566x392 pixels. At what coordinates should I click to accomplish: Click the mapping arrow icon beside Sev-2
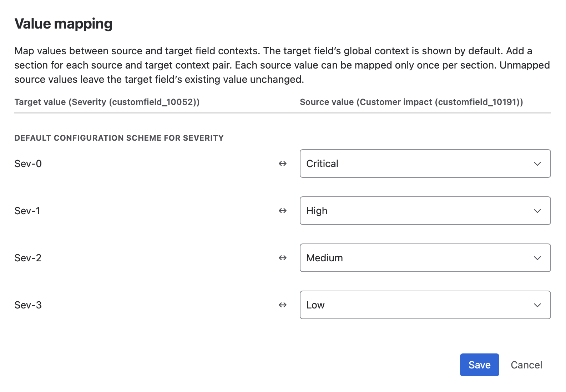coord(283,258)
